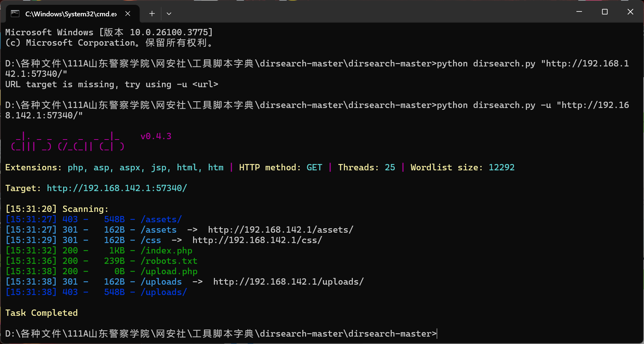Click the 0B size of upload.php
This screenshot has width=644, height=344.
[120, 271]
